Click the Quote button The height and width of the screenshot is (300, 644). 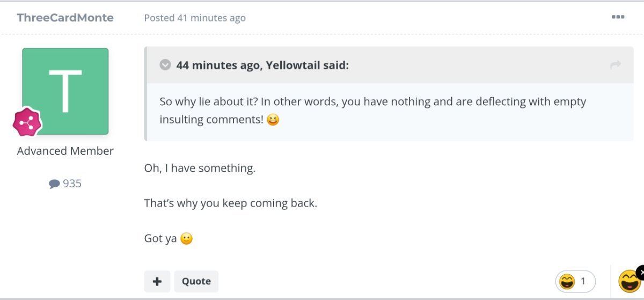pyautogui.click(x=196, y=281)
